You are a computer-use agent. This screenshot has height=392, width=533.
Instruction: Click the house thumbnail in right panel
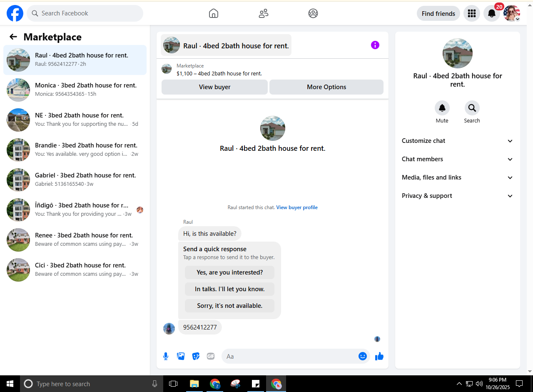457,53
